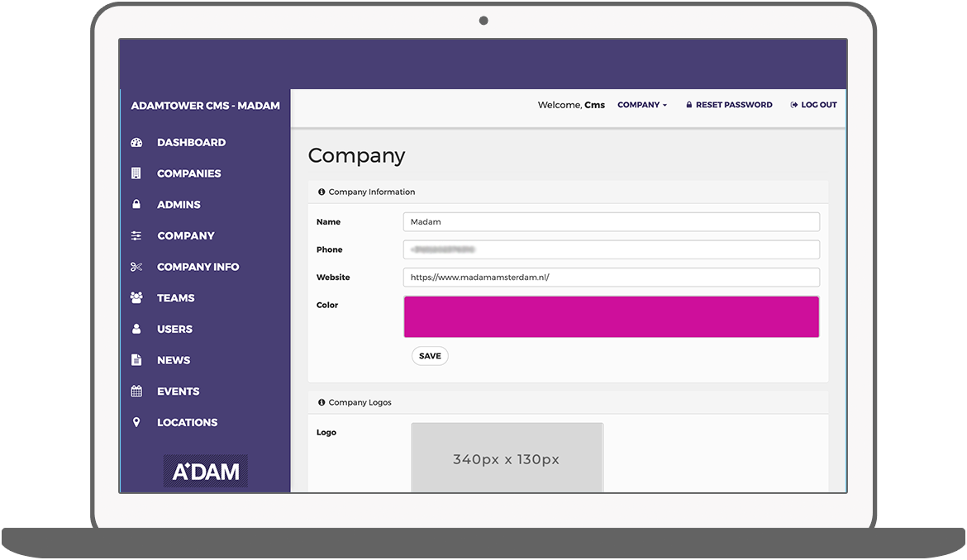This screenshot has height=560, width=967.
Task: Click the Users person icon
Action: click(136, 329)
